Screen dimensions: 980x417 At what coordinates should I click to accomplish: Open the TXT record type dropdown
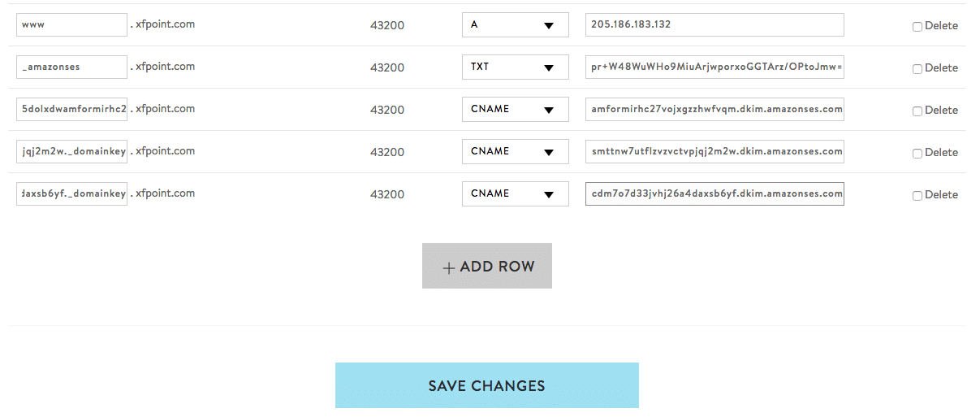[516, 67]
